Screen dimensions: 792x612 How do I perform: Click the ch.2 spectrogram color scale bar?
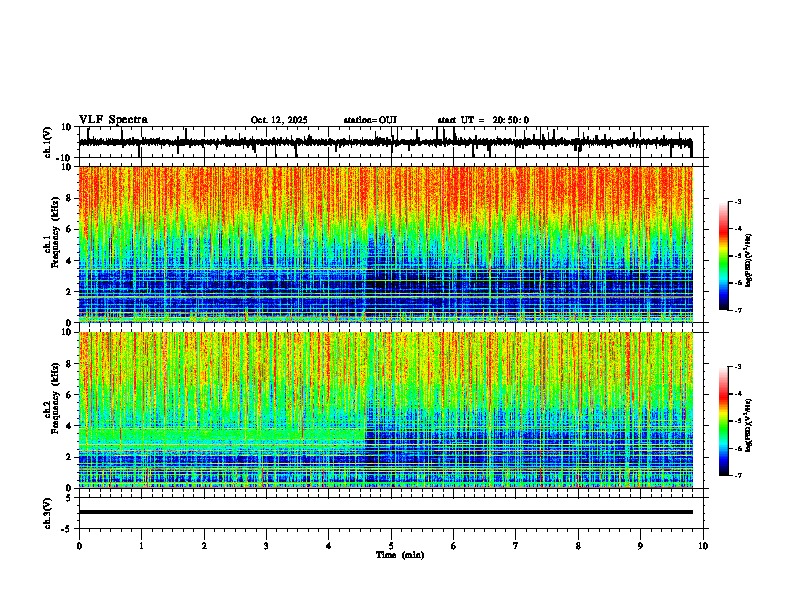(x=724, y=421)
